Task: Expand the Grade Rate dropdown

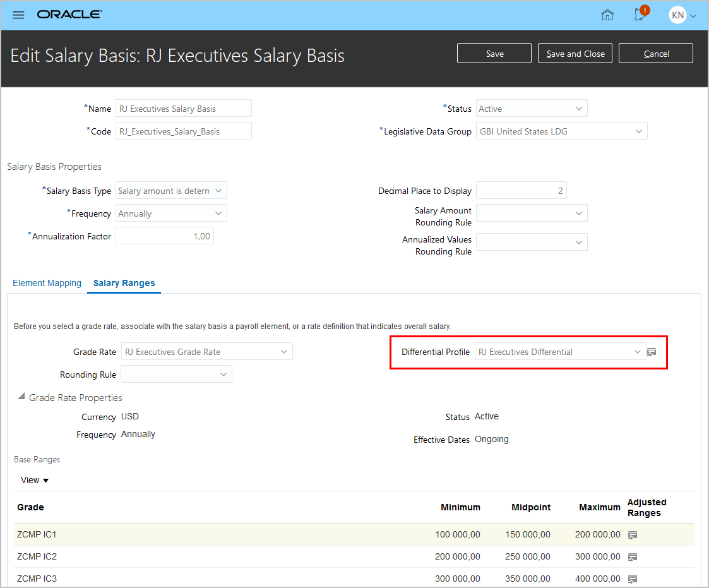Action: (x=206, y=352)
